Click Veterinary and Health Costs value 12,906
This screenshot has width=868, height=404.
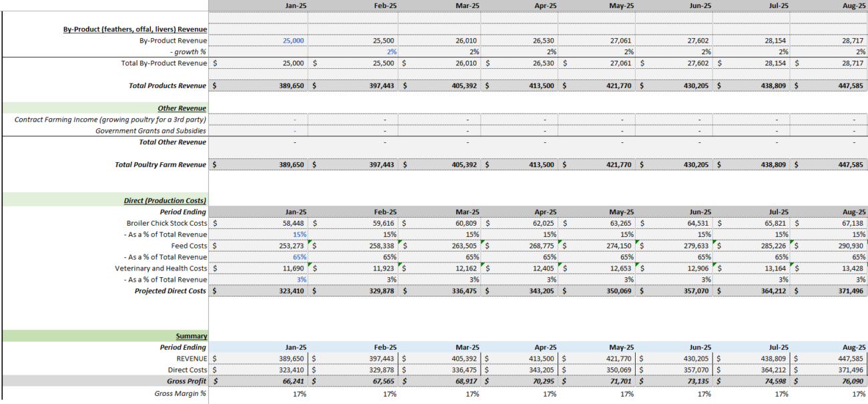pos(698,268)
